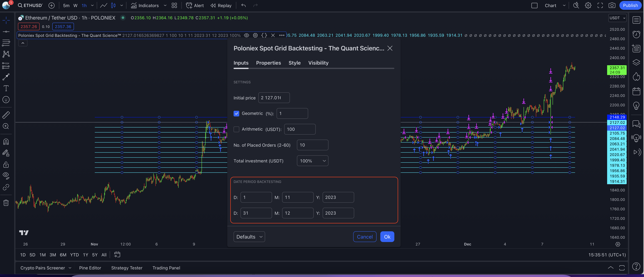Open the USDT currency dropdown
The height and width of the screenshot is (277, 644).
pyautogui.click(x=617, y=18)
